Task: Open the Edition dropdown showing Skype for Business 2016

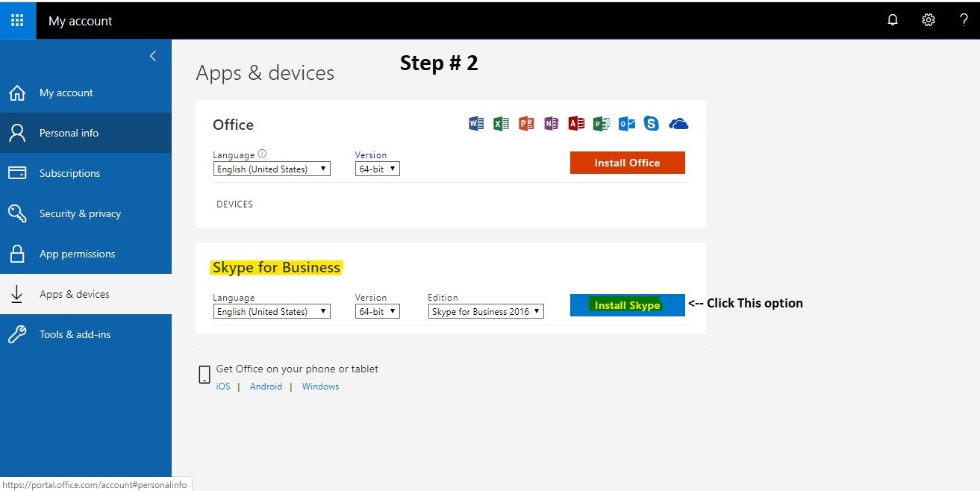Action: [485, 311]
